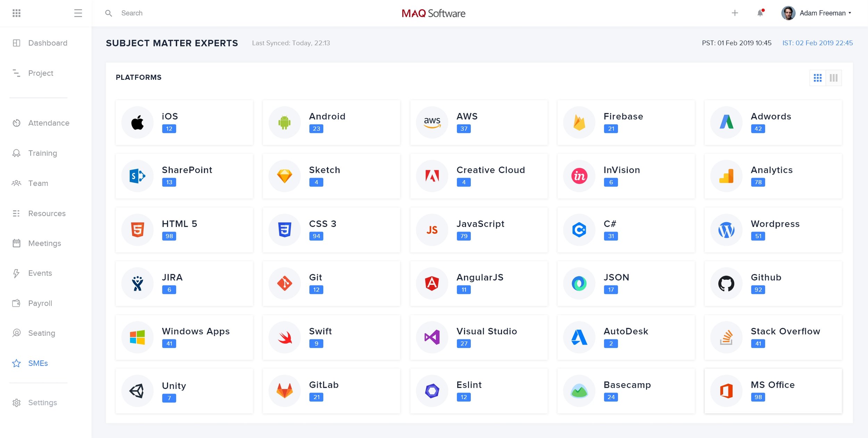Click the HTML 5 shield icon
This screenshot has width=868, height=438.
click(137, 230)
